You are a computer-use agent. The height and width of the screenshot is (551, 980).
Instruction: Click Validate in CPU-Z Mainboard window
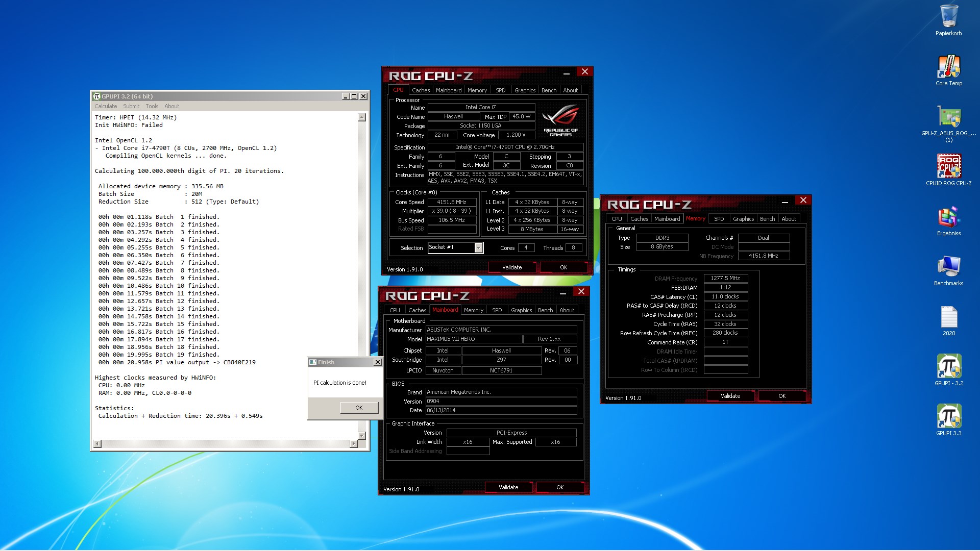point(508,487)
